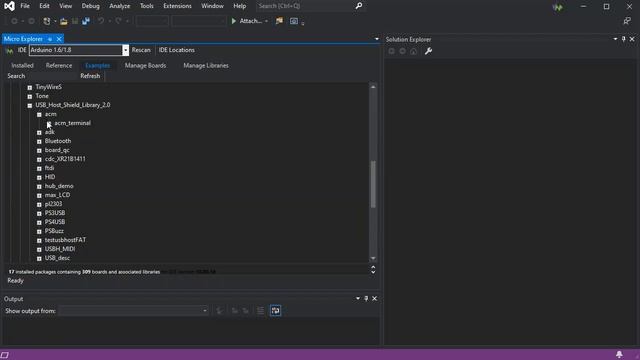Open the document tab list dropdown arrow
This screenshot has height=360, width=640.
377,39
